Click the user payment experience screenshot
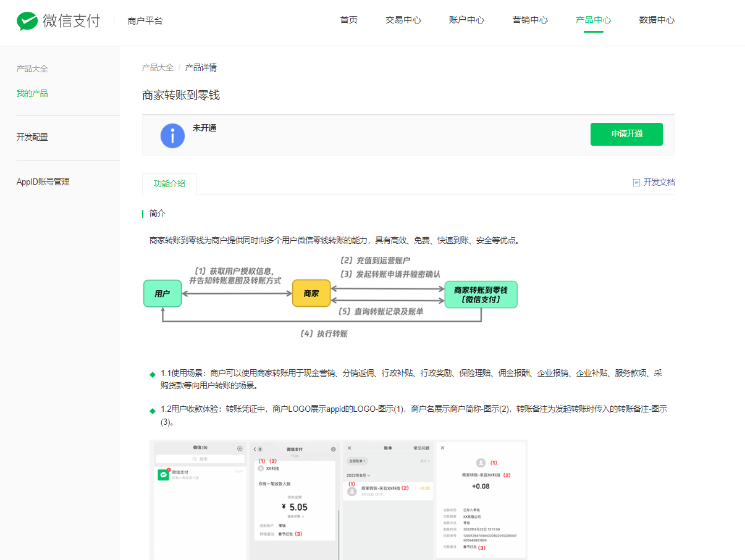This screenshot has width=745, height=560. [338, 499]
